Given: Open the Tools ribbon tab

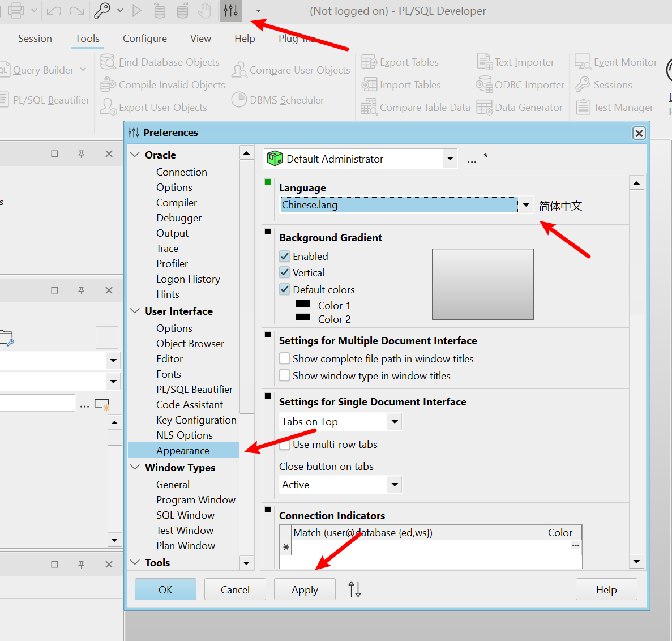Looking at the screenshot, I should (x=87, y=38).
